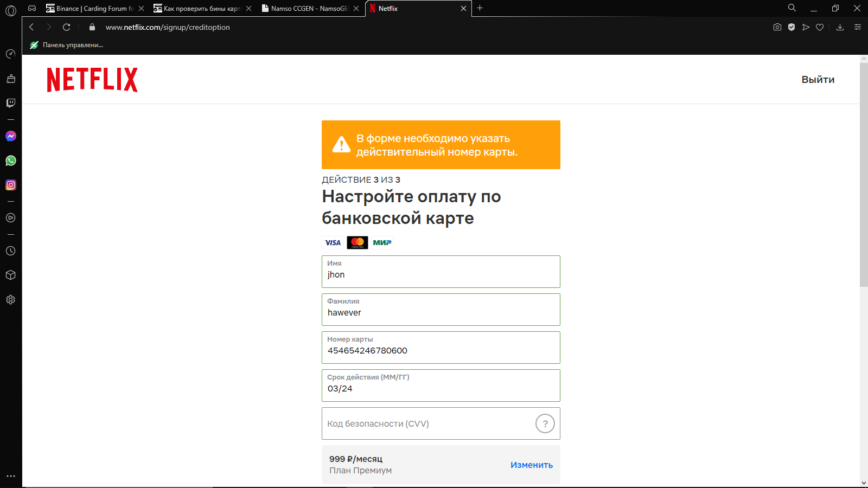Open the downloads toolbar icon
The width and height of the screenshot is (868, 488).
tap(840, 27)
